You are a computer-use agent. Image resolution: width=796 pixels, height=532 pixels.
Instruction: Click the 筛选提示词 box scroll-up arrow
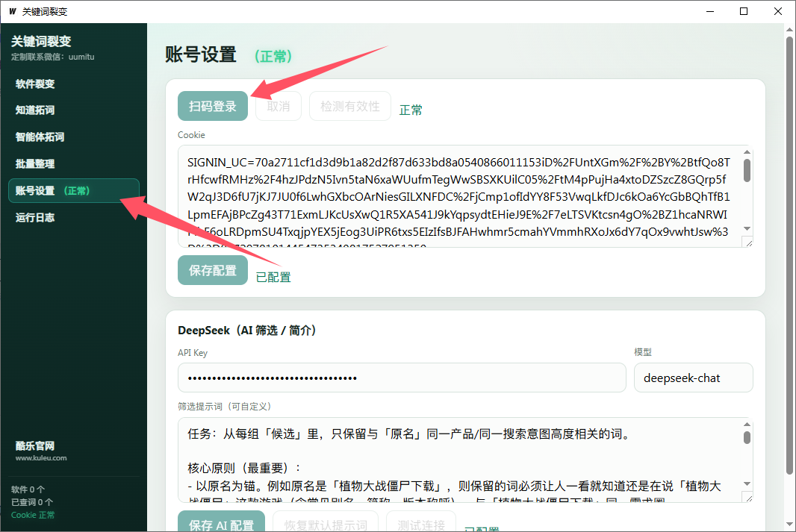point(747,424)
